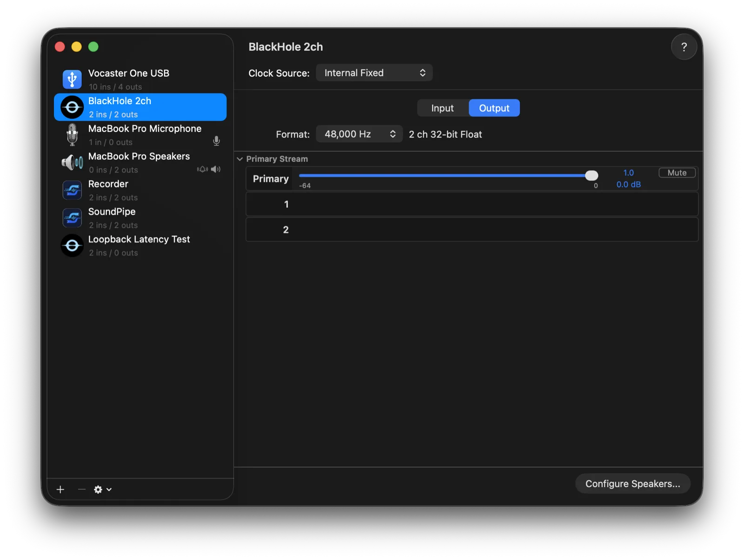Switch to the Output tab
Image resolution: width=744 pixels, height=560 pixels.
point(494,108)
